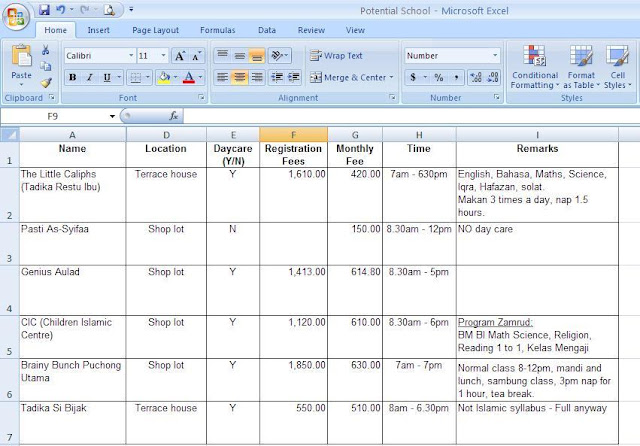
Task: Increase font size with Grow Font
Action: point(180,56)
